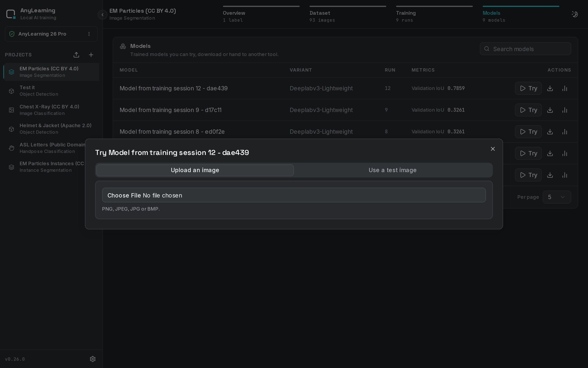Click the "PNG, JPEG, JPG or BMP." hint

tap(131, 209)
